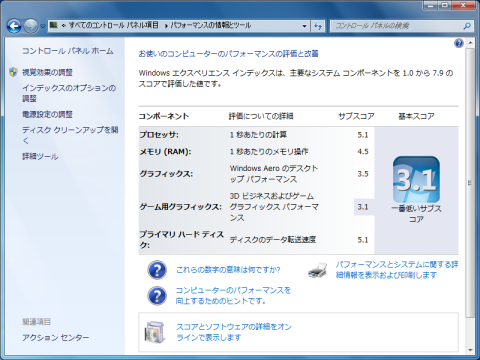Click question icon beside コンピューターのパフォーマンスを向上 hint
Image resolution: width=480 pixels, height=360 pixels.
(157, 296)
